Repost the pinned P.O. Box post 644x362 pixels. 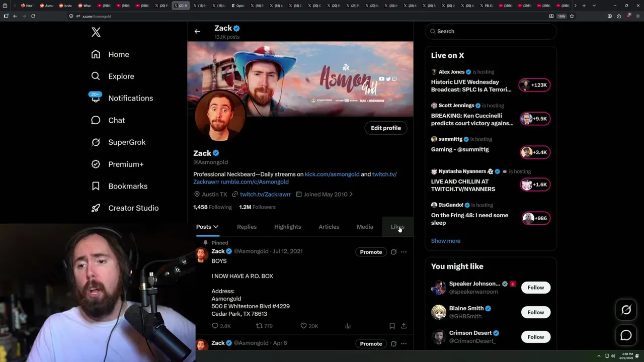(x=260, y=326)
